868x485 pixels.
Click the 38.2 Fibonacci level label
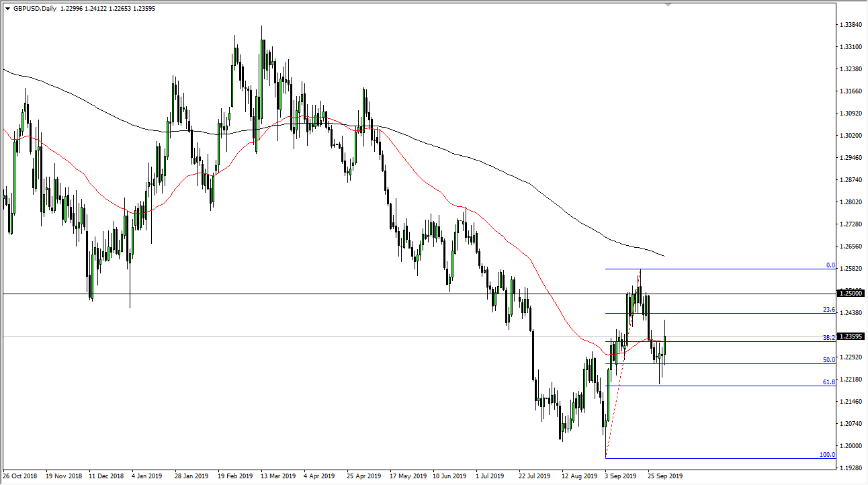coord(828,337)
